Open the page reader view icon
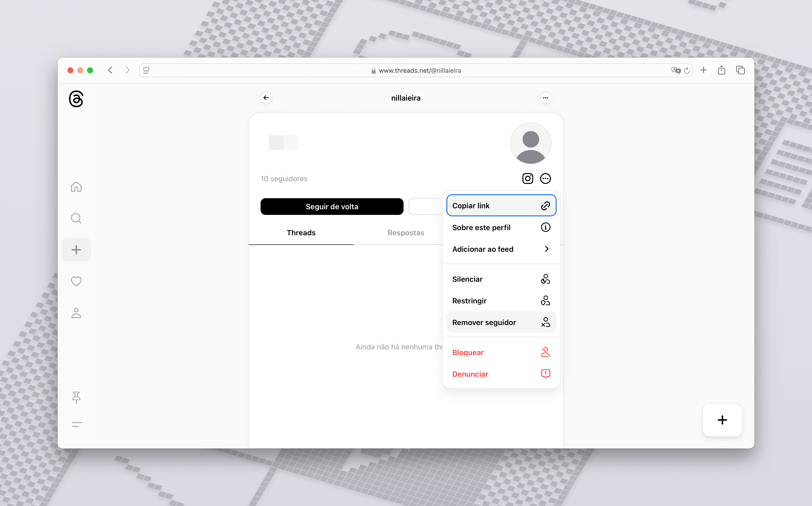The width and height of the screenshot is (812, 506). coord(146,70)
